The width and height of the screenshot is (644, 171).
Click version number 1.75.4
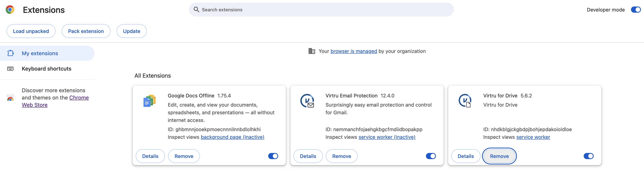tap(224, 96)
